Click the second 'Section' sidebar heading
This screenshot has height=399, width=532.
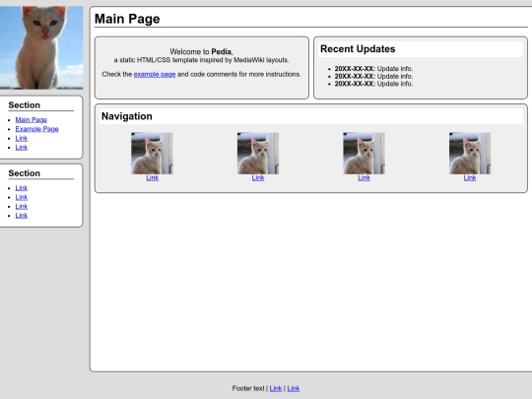pos(24,173)
